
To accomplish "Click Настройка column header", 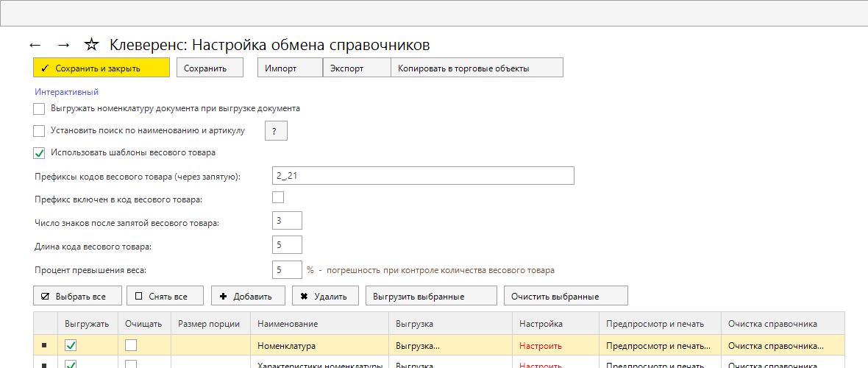I will (556, 323).
